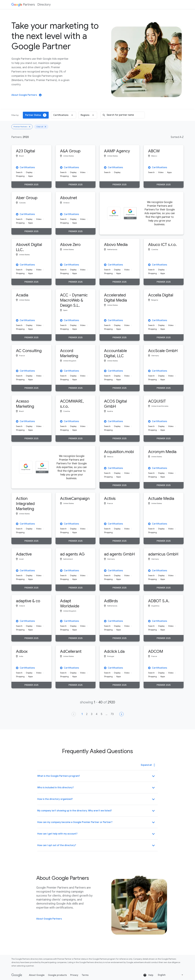
Task: Click certifications icon on ad agents AG card
Action: (x=61, y=571)
